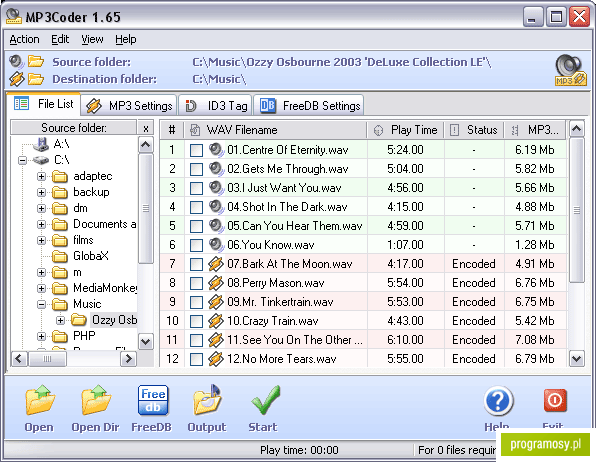Check the box for 11.See You On The Other
Screen dimensions: 596x462
196,340
